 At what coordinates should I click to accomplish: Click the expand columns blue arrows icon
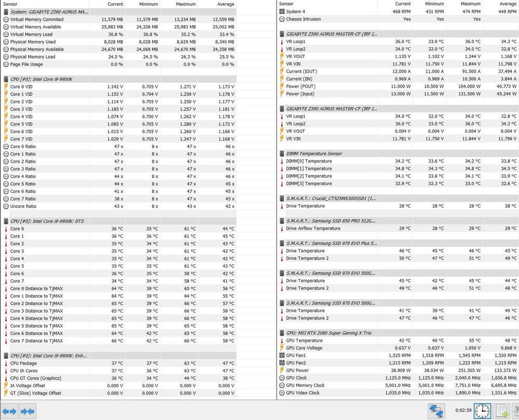point(10,411)
